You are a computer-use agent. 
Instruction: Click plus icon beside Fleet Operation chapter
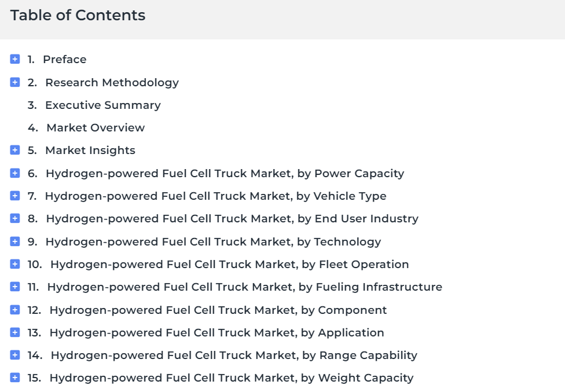(x=15, y=264)
